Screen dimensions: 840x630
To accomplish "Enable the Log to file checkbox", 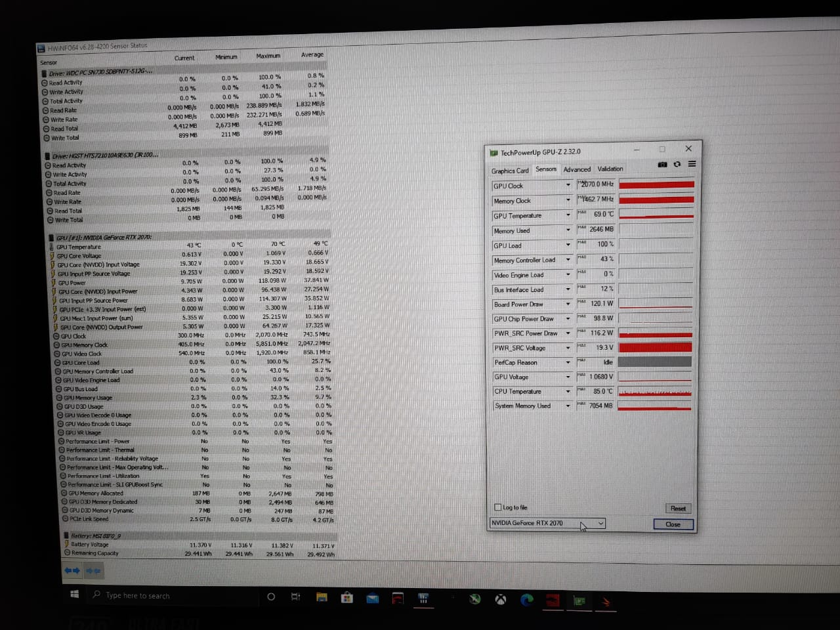I will [497, 507].
